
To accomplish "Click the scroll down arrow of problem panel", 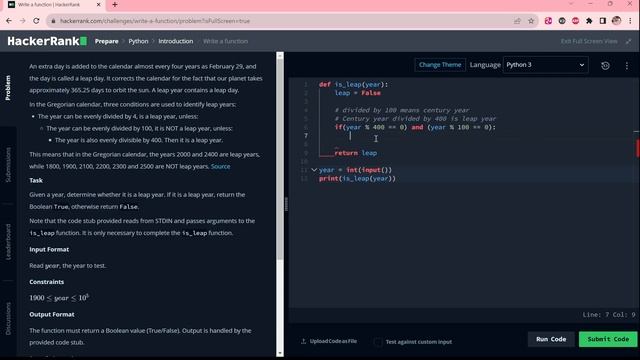I will point(280,353).
